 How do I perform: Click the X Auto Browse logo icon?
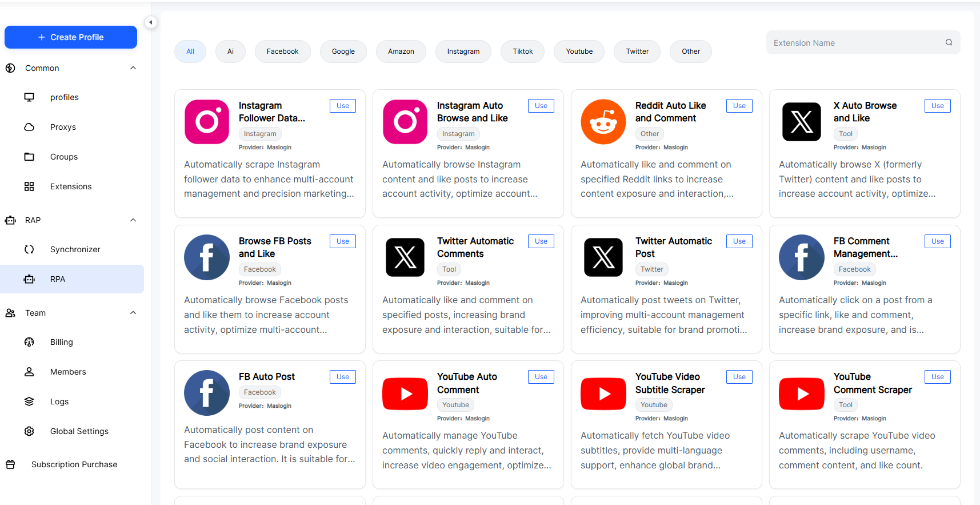(x=801, y=122)
